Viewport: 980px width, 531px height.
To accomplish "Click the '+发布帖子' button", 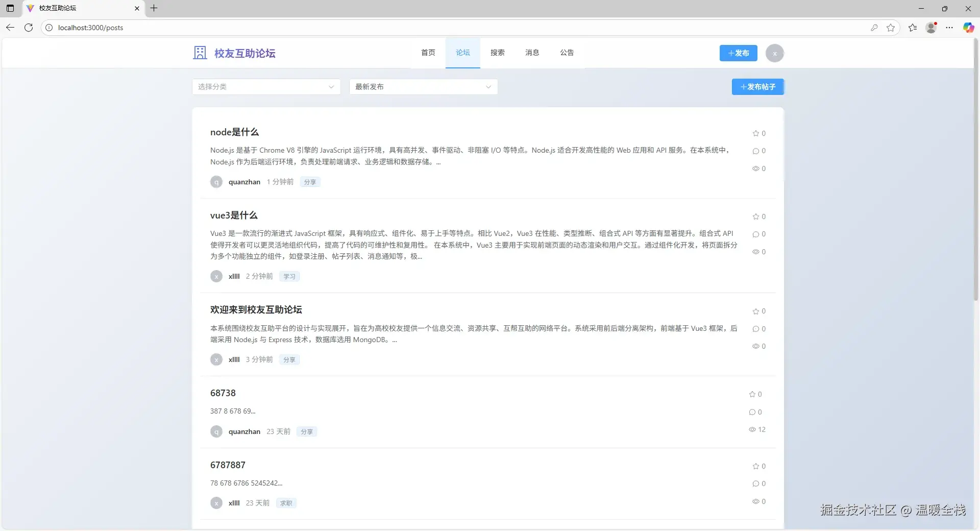I will [758, 87].
